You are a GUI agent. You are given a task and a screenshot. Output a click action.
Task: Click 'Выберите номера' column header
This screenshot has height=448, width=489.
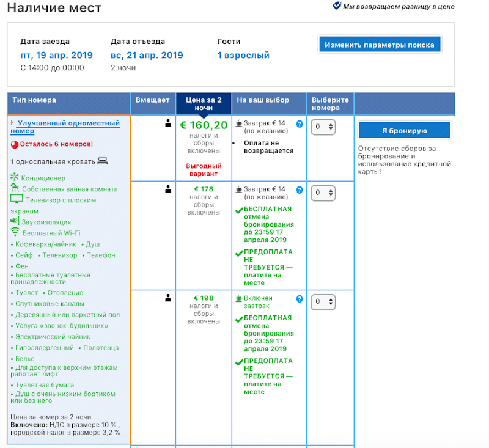point(330,104)
